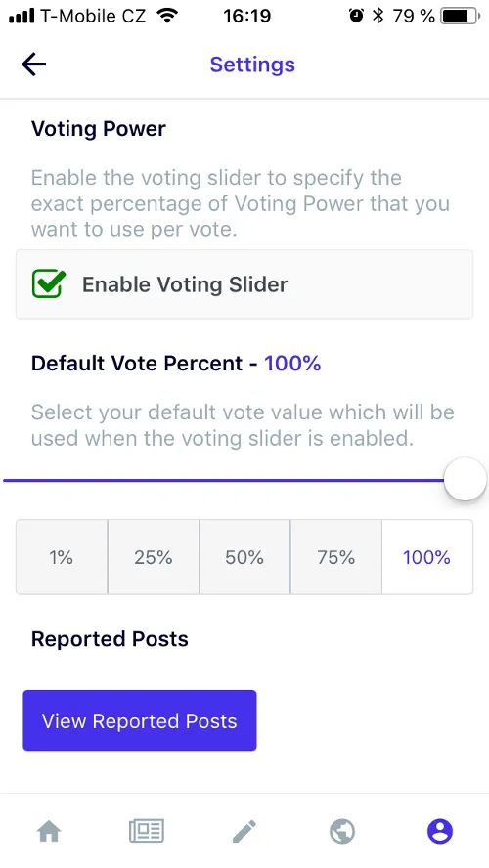This screenshot has height=868, width=489.
Task: Select the 50% vote preset
Action: [x=244, y=557]
